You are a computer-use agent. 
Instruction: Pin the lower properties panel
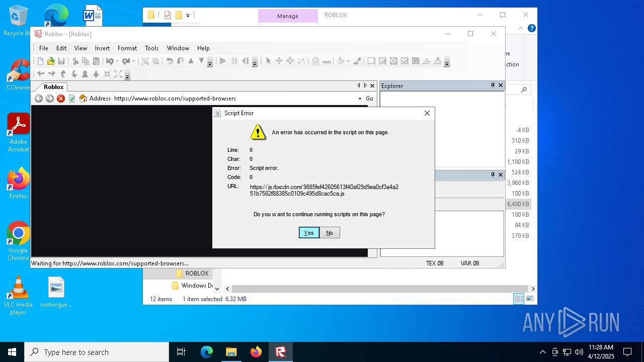pyautogui.click(x=493, y=174)
